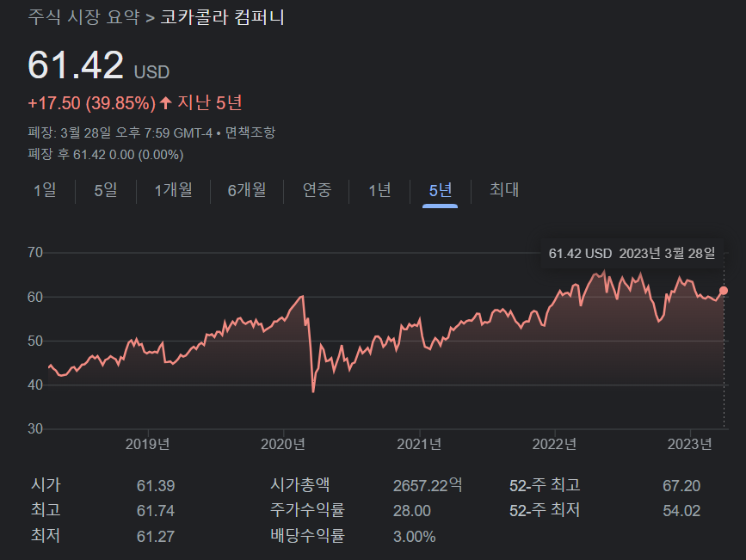Click the 52-주 최저 label
This screenshot has height=560, width=746.
tap(545, 510)
